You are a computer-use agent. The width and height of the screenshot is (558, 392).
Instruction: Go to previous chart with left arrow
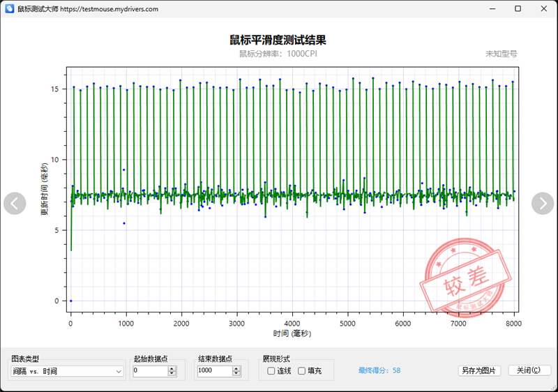tap(15, 203)
